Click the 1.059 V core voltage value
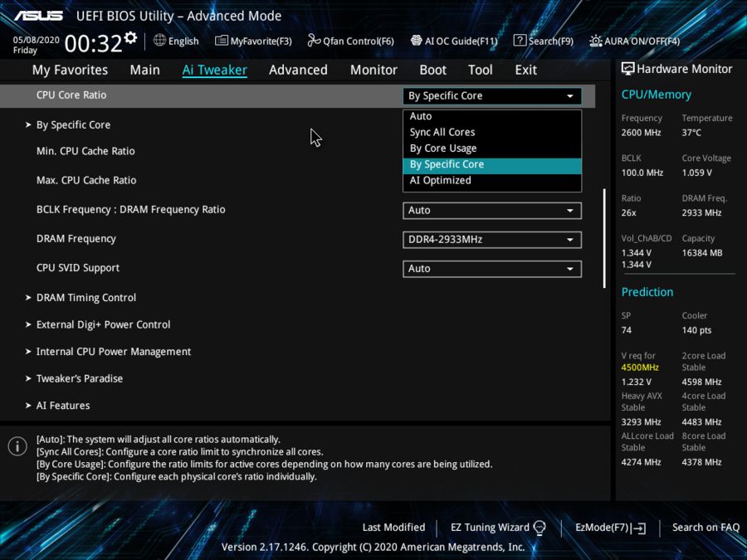Image resolution: width=747 pixels, height=560 pixels. pos(696,173)
